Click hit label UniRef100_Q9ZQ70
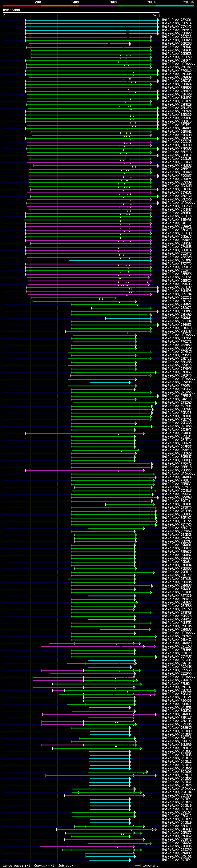This screenshot has width=197, height=868. pos(177,775)
